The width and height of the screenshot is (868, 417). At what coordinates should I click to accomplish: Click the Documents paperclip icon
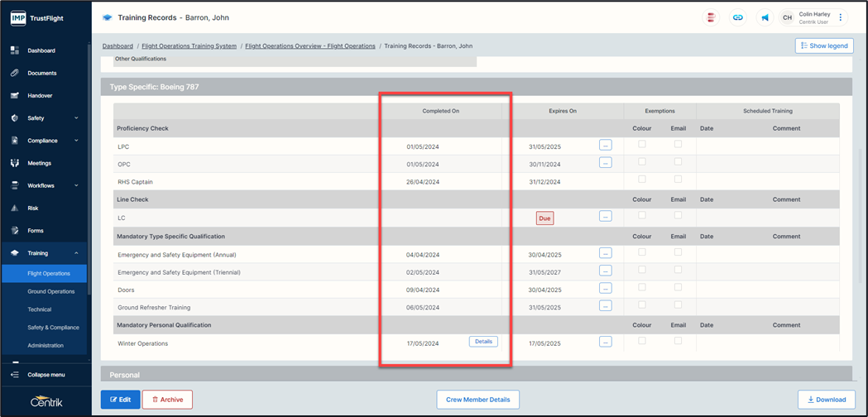(x=15, y=73)
